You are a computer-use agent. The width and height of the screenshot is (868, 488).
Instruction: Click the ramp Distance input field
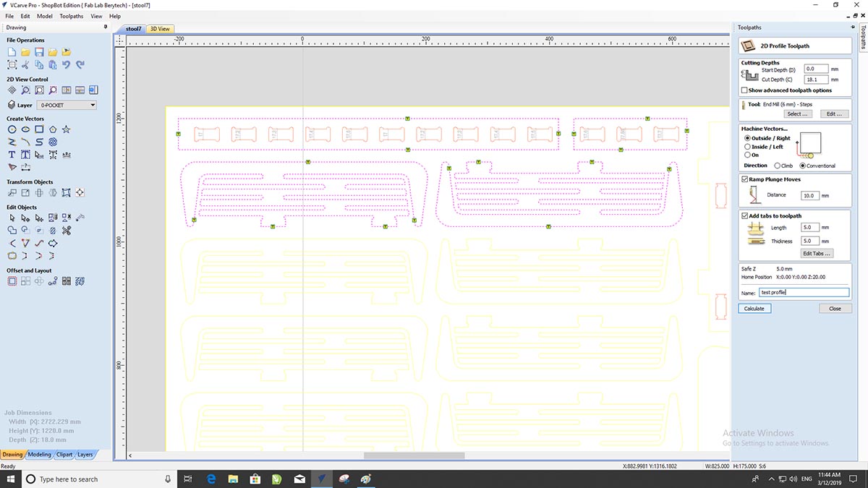click(811, 195)
